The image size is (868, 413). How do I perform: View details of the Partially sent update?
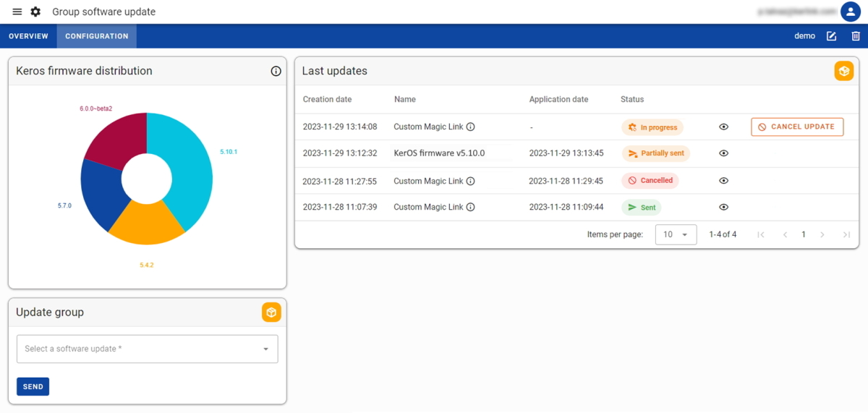[723, 153]
